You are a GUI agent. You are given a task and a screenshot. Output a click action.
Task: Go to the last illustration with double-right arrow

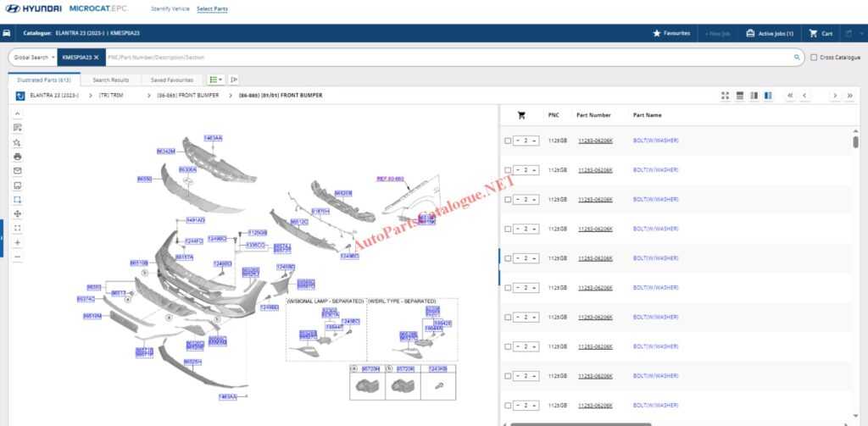click(849, 96)
